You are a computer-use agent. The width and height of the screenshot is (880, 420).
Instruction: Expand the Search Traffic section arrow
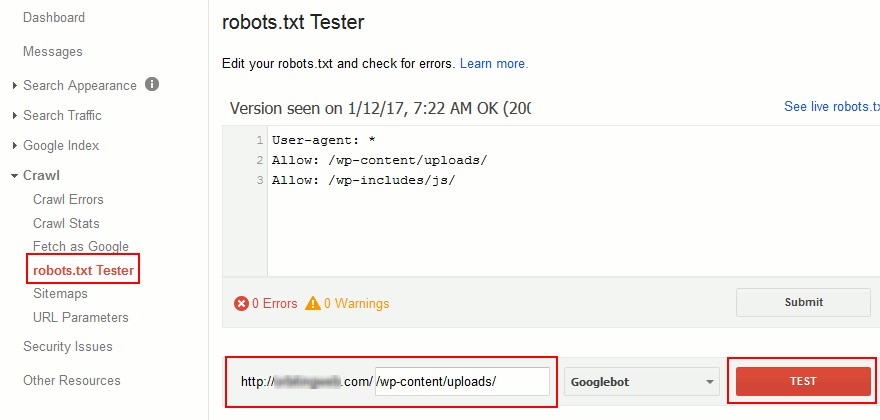[15, 116]
